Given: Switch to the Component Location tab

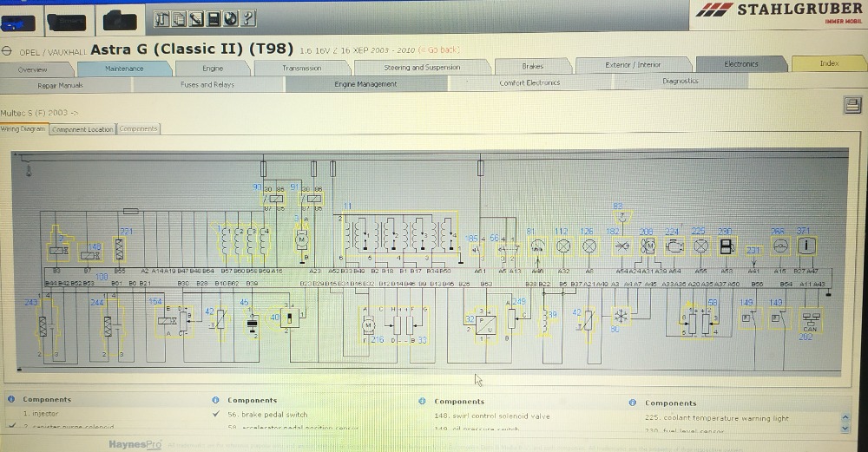Looking at the screenshot, I should click(82, 129).
